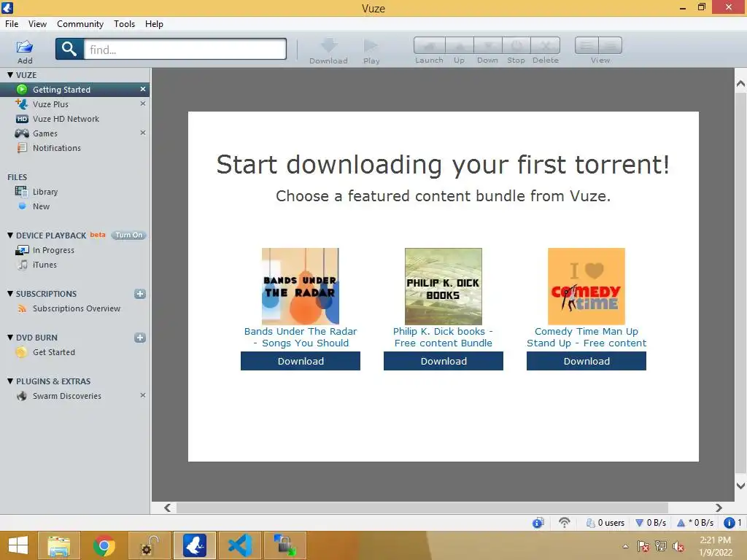This screenshot has width=747, height=560.
Task: Open Subscriptions Overview
Action: 75,308
